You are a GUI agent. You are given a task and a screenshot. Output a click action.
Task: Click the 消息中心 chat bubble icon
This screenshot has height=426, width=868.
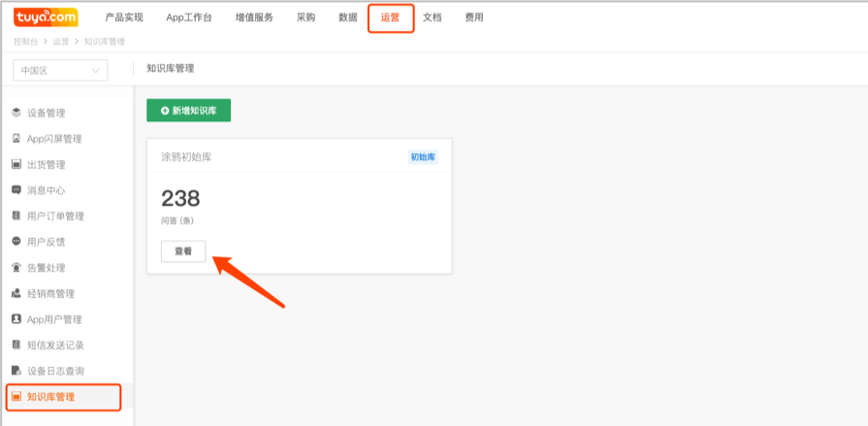coord(16,190)
